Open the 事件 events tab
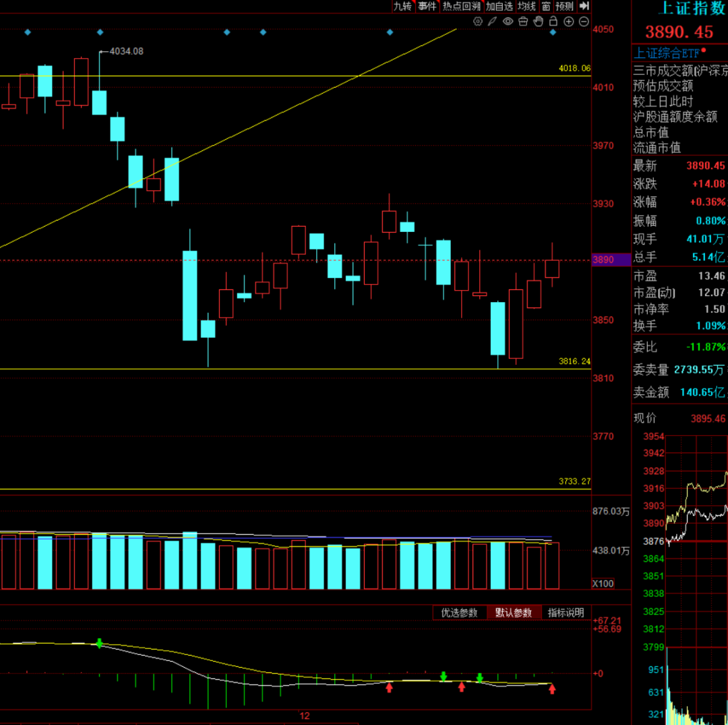728x725 pixels. 427,6
